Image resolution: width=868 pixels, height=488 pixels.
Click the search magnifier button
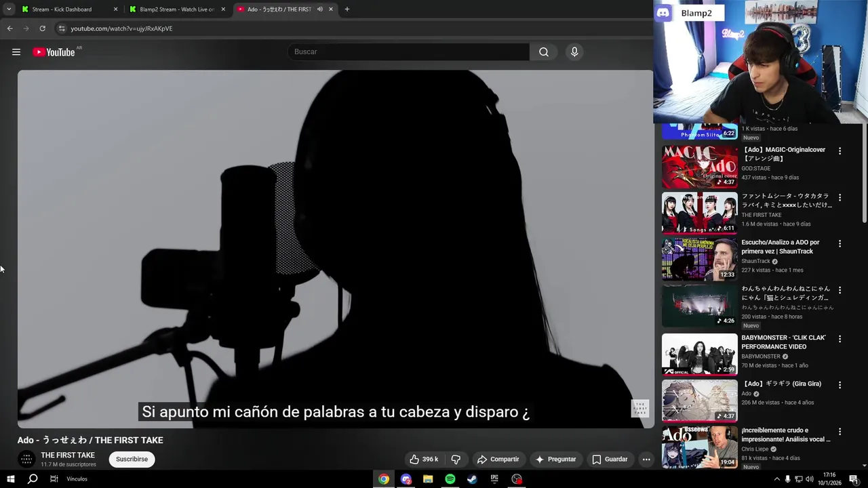click(x=544, y=52)
